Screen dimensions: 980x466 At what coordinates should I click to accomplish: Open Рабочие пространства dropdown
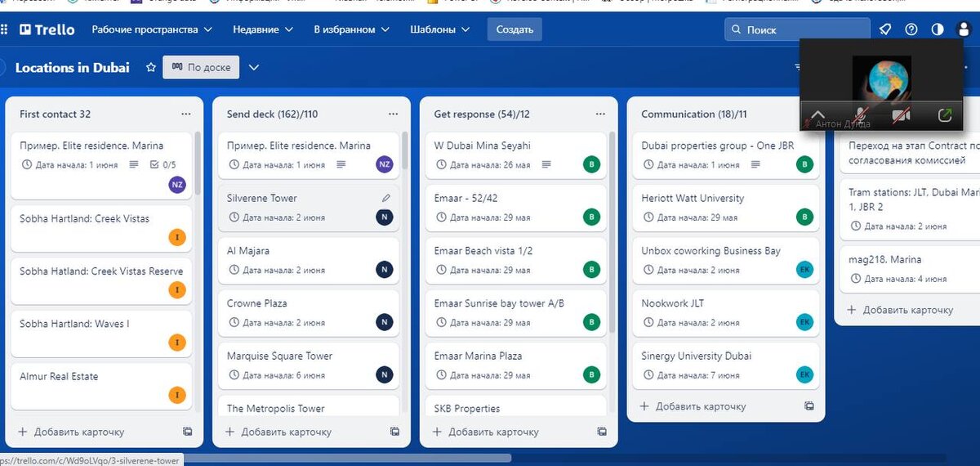(152, 29)
